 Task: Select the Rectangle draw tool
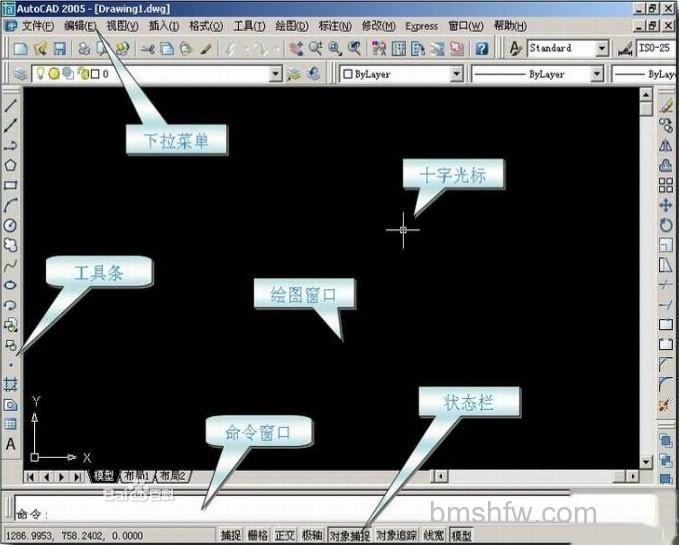[x=10, y=185]
